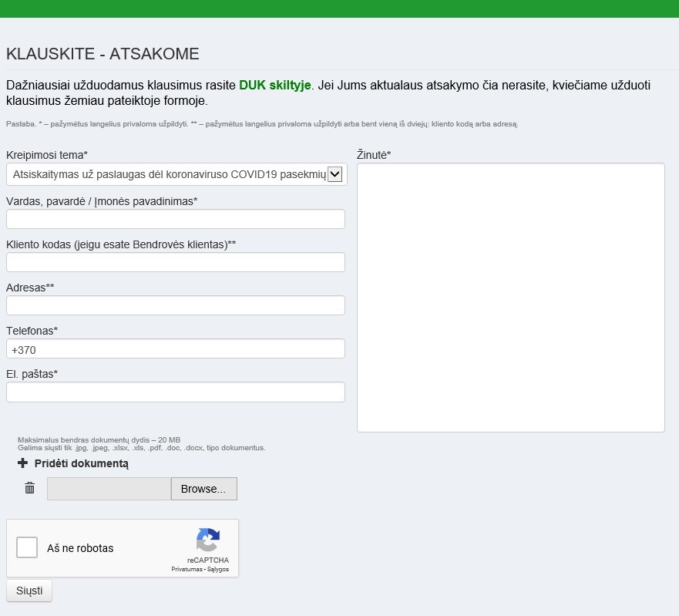Image resolution: width=679 pixels, height=616 pixels.
Task: Click the plus icon to add a document
Action: (22, 463)
